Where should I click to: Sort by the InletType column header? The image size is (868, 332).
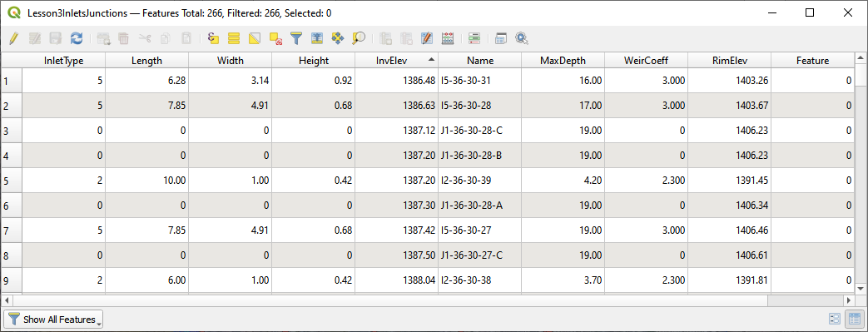pos(63,60)
